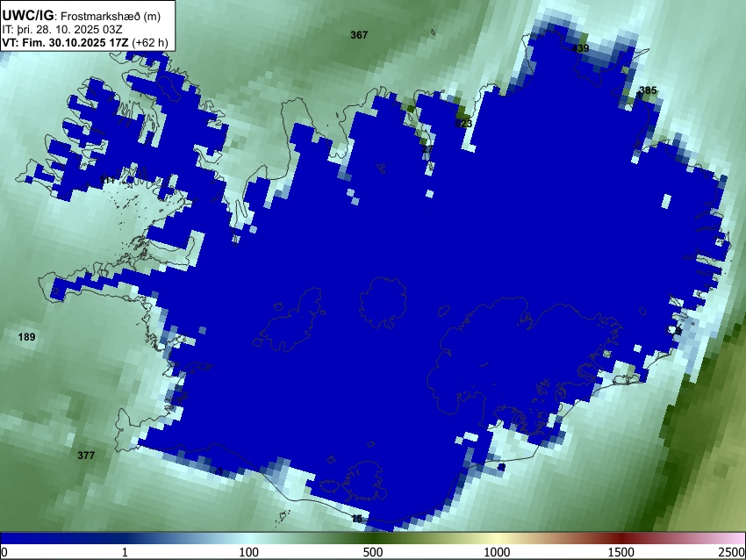This screenshot has height=560, width=746.
Task: Click the IT: þri. 28. 10. 2025 03Z line
Action: (61, 30)
